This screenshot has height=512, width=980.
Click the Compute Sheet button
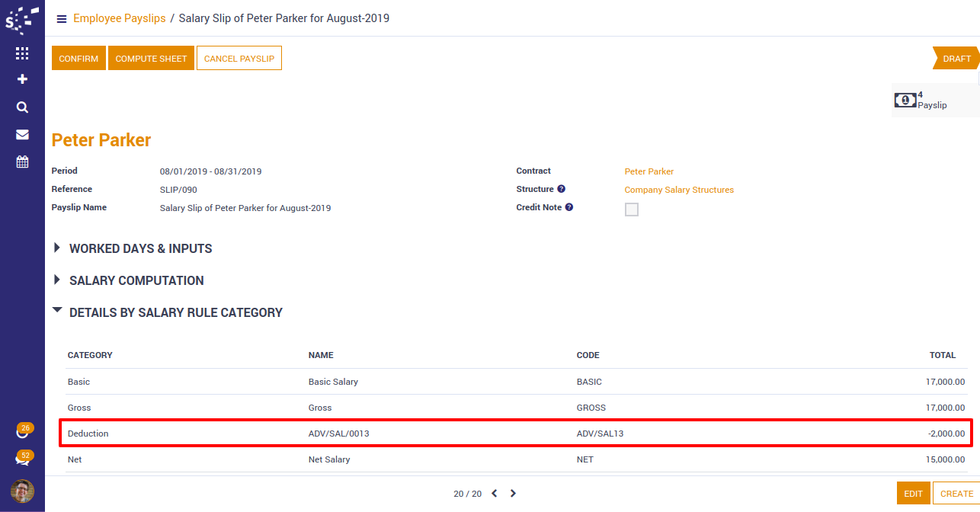tap(151, 59)
